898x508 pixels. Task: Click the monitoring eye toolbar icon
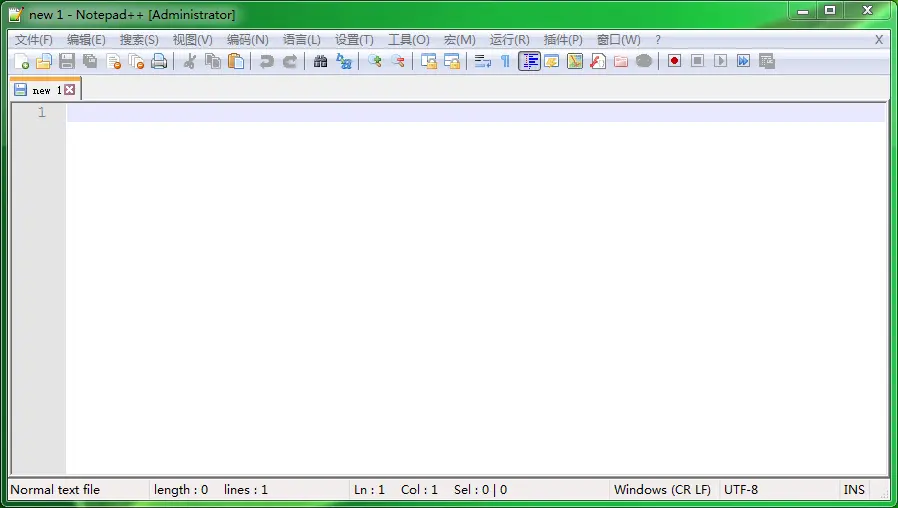click(644, 61)
